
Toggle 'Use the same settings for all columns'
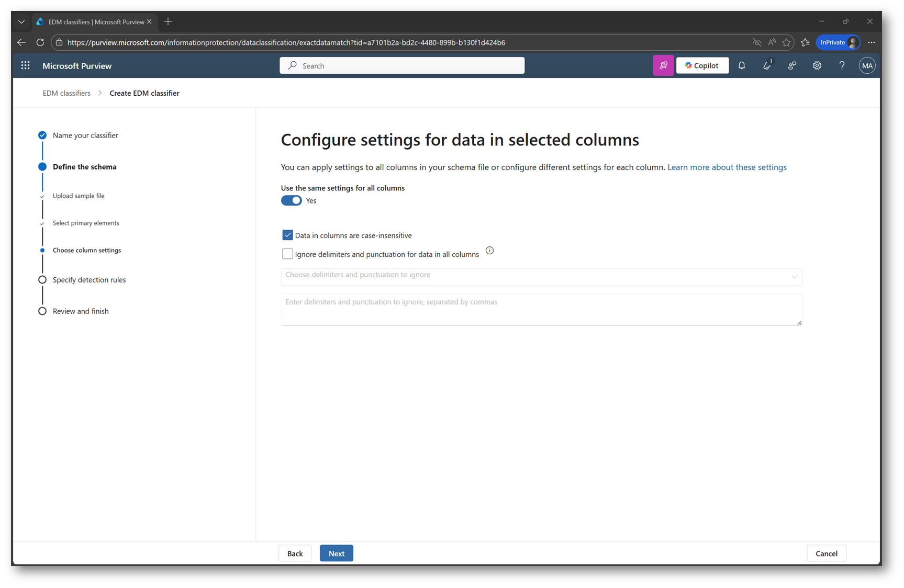[x=292, y=200]
